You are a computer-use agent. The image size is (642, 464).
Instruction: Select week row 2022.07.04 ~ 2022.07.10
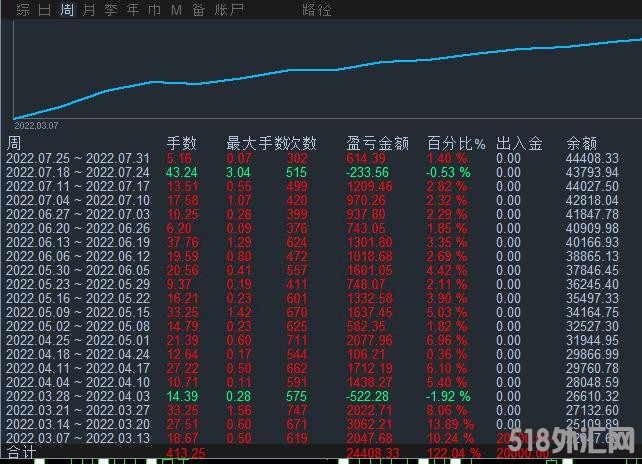coord(312,200)
